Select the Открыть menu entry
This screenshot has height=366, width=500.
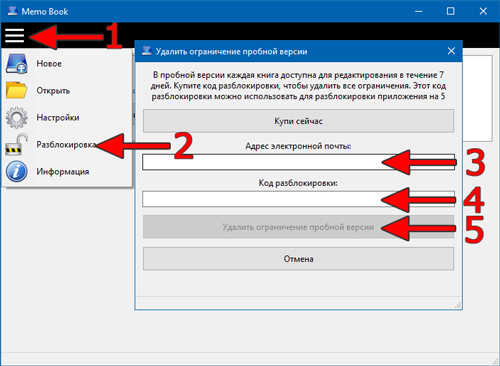67,90
